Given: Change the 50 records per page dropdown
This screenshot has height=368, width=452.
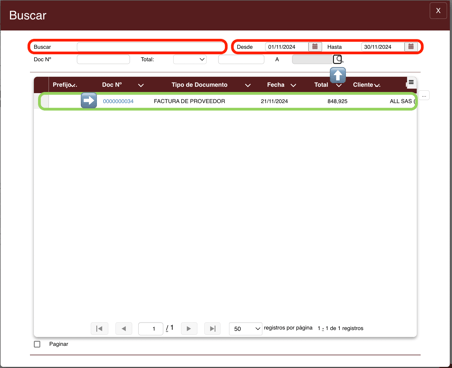Looking at the screenshot, I should pyautogui.click(x=245, y=329).
